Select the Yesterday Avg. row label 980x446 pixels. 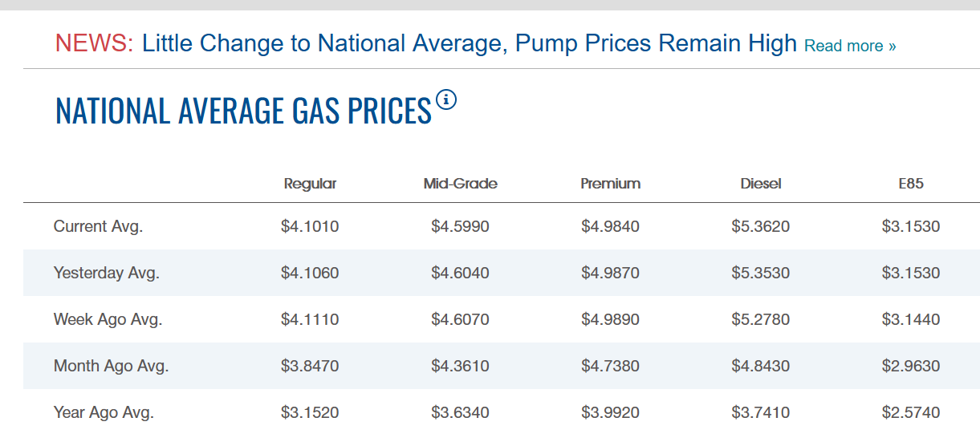click(x=107, y=273)
